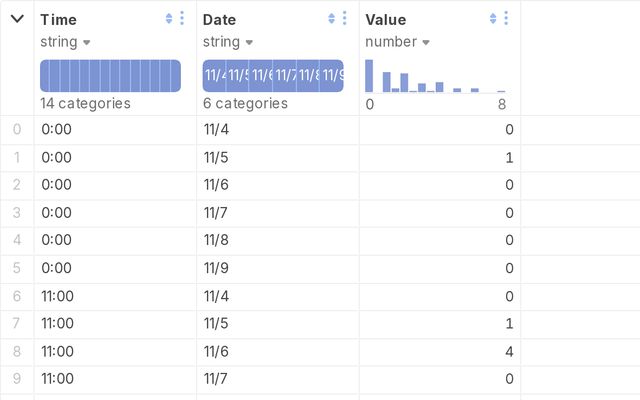Open Date column three-dot menu
The width and height of the screenshot is (640, 400).
[344, 19]
